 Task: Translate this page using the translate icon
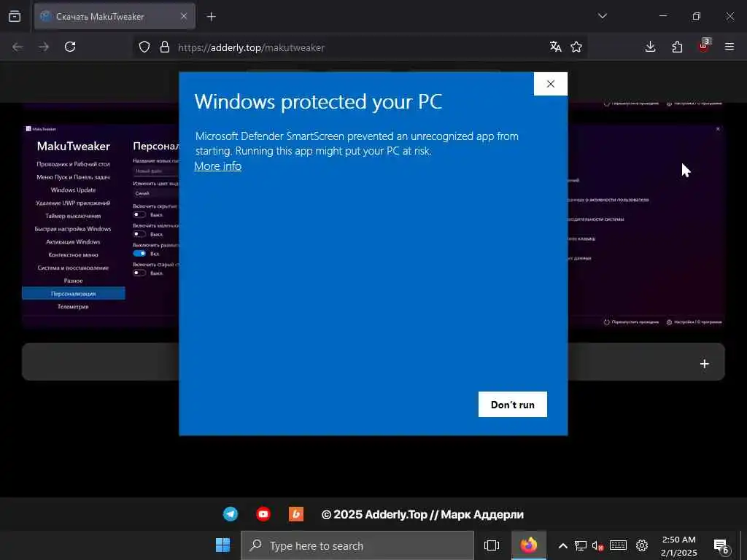[x=555, y=47]
